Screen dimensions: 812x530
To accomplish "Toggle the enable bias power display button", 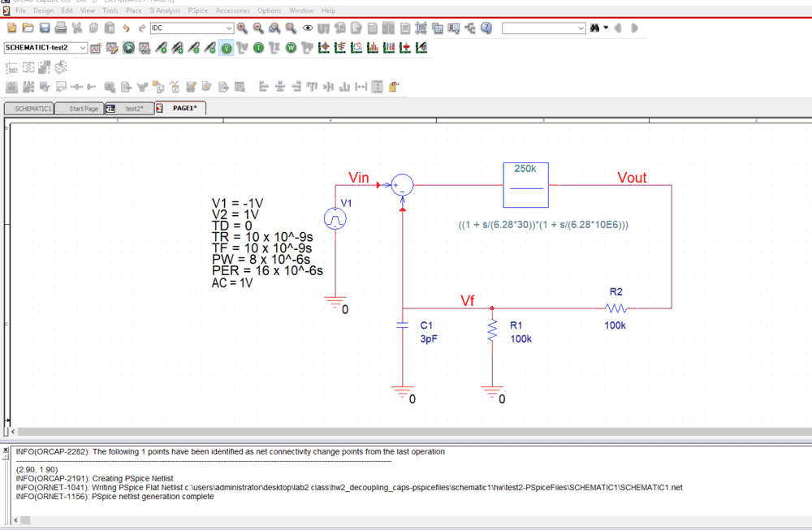I will point(291,48).
